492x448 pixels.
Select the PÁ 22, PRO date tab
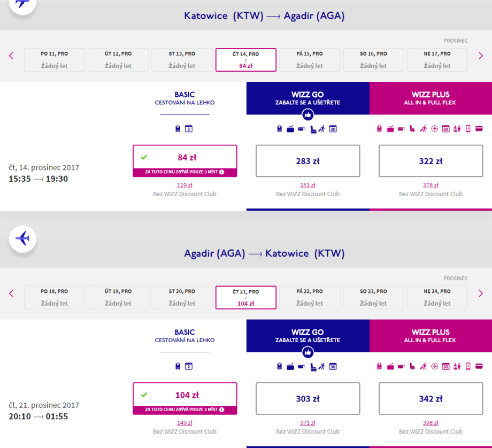(310, 297)
